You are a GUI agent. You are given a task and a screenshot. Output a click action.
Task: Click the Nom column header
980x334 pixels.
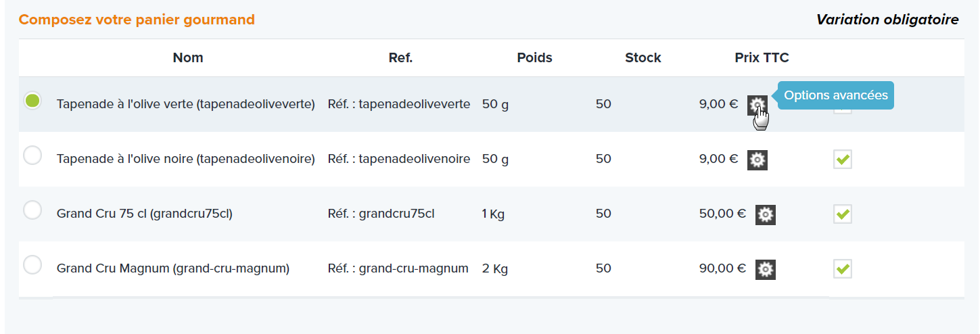pos(188,57)
